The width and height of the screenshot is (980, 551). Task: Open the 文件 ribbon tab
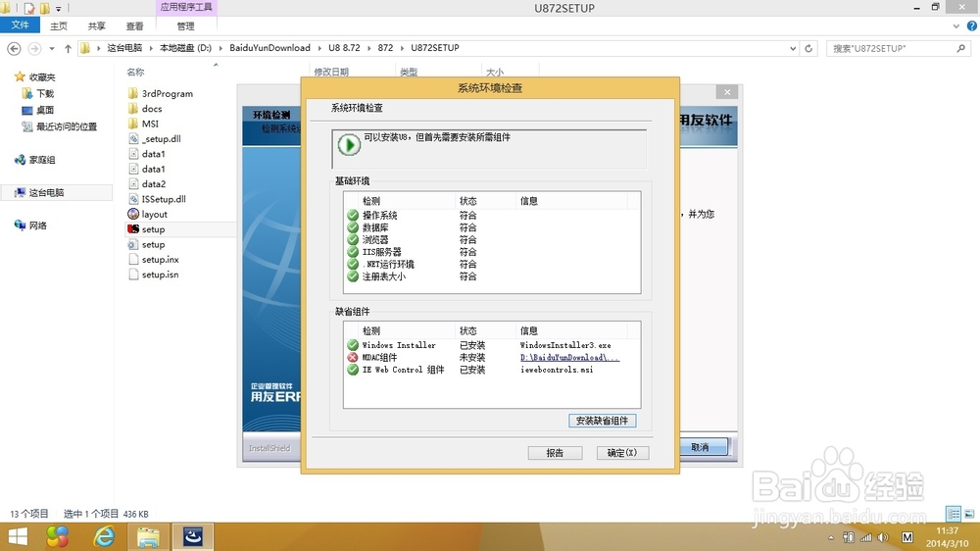coord(20,25)
